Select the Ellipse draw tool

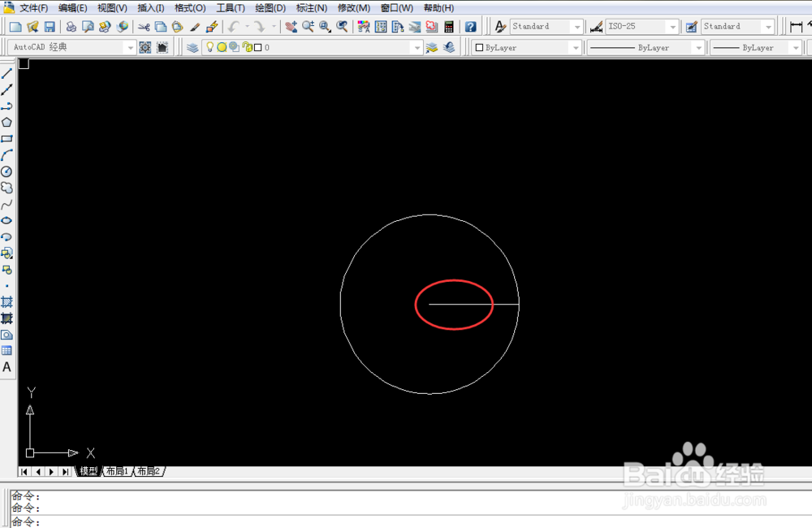pos(6,220)
